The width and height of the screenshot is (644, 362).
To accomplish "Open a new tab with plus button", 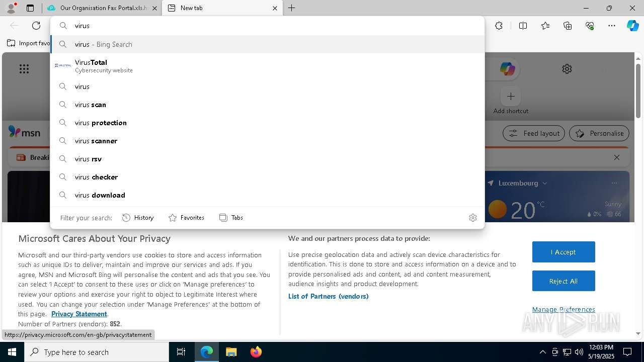I will point(292,8).
